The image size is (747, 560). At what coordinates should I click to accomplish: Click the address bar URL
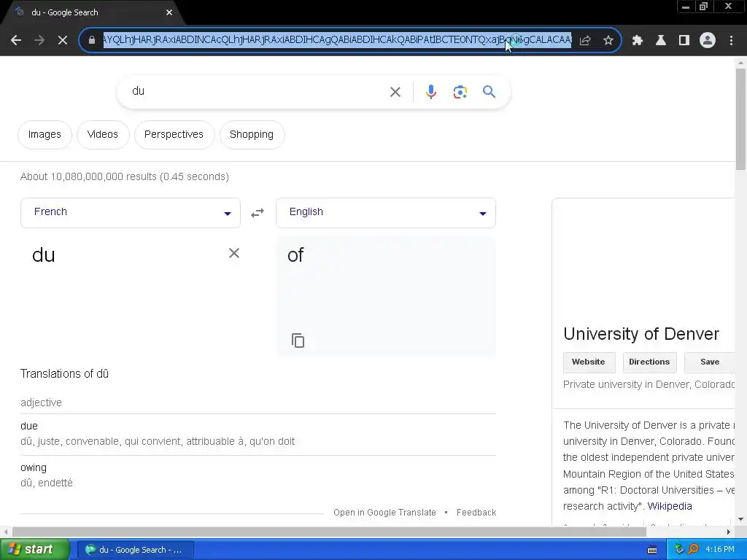point(337,40)
